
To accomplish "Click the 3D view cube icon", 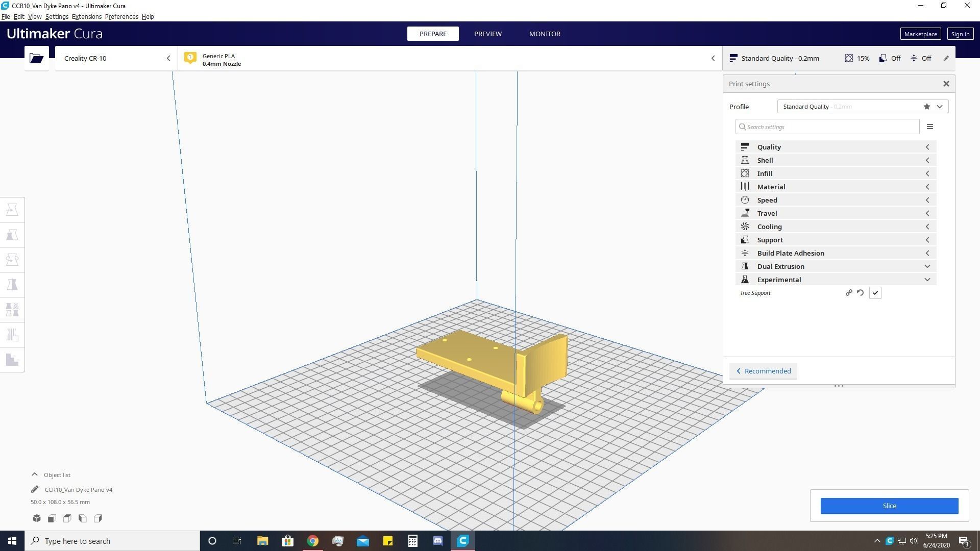I will [37, 518].
